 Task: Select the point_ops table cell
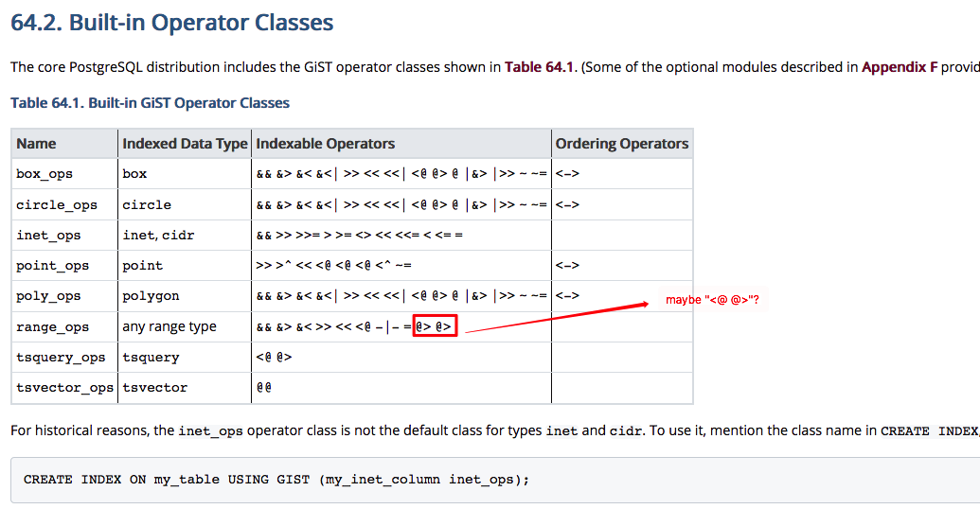(52, 266)
